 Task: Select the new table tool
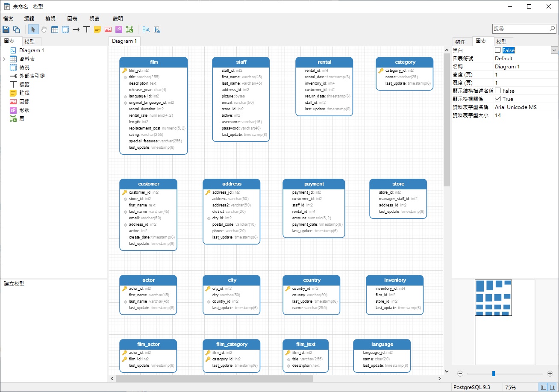[55, 29]
